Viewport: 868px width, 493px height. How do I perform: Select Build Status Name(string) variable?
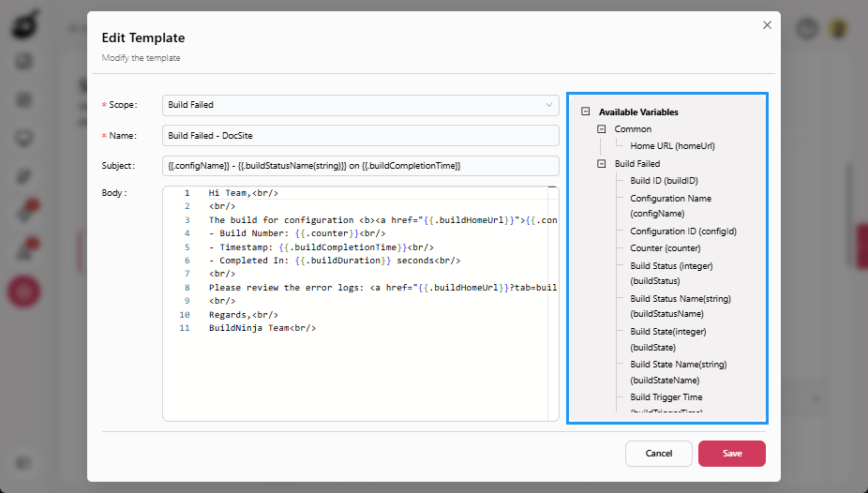click(681, 306)
